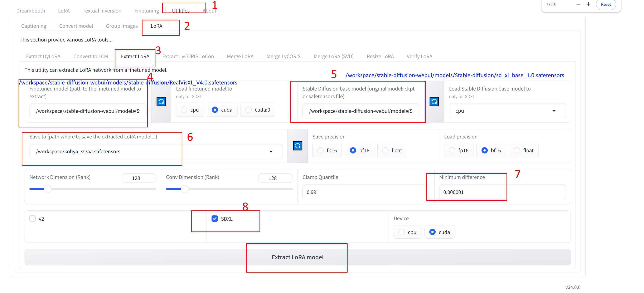Image resolution: width=644 pixels, height=293 pixels.
Task: Choose fp16 as the save precision
Action: [x=320, y=150]
